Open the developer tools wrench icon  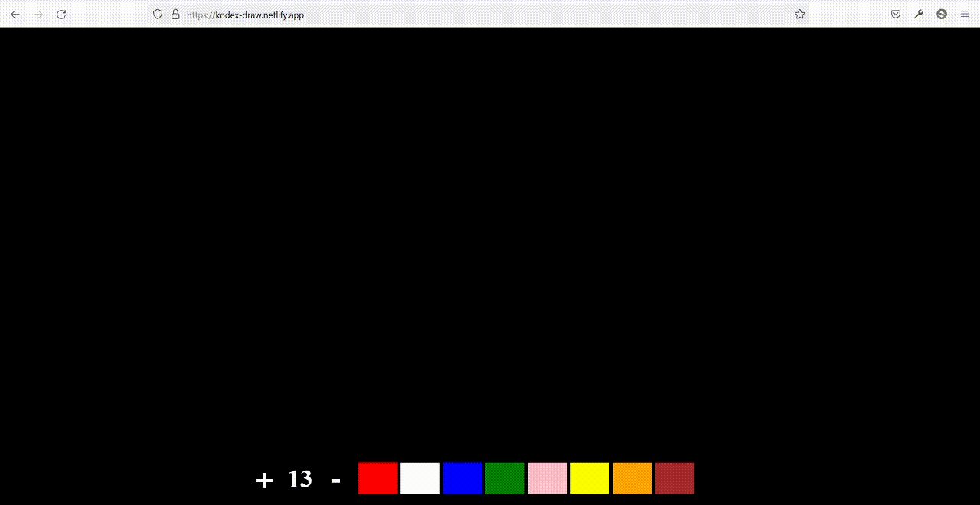(x=919, y=15)
